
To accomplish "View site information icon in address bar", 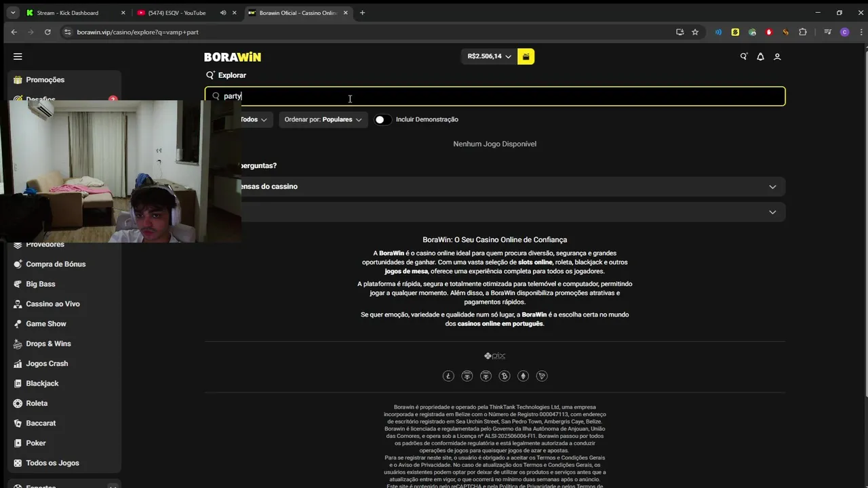I will 66,32.
